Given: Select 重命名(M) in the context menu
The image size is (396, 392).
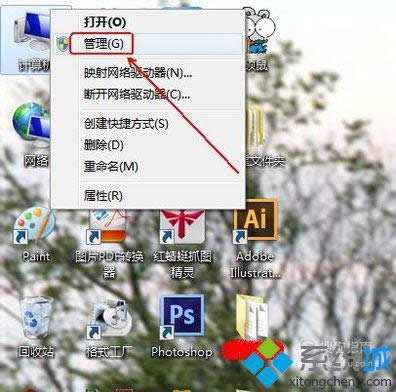Looking at the screenshot, I should tap(147, 166).
